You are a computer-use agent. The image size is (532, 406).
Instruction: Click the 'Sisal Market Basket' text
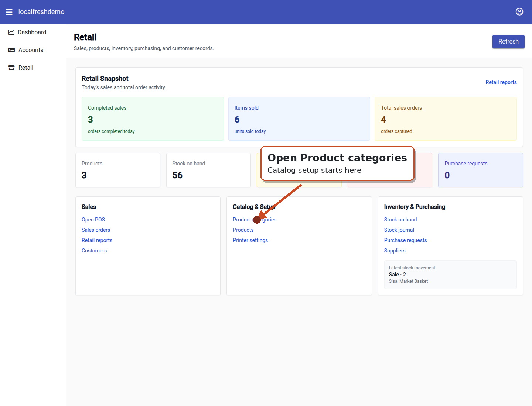(x=408, y=281)
